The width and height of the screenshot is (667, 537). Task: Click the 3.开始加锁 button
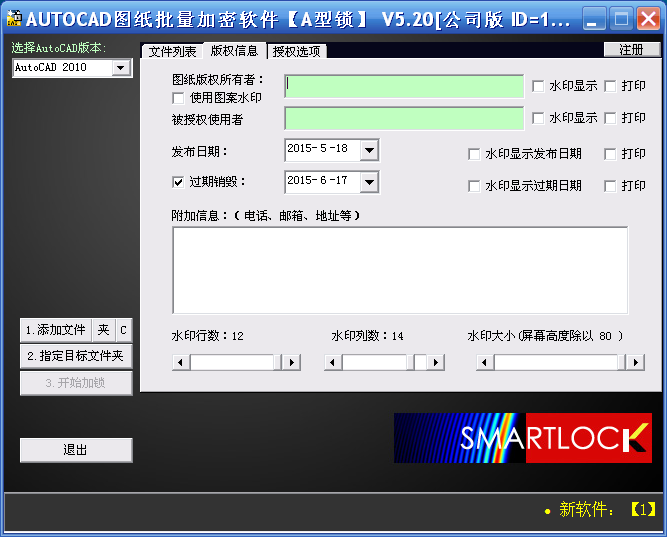pyautogui.click(x=76, y=383)
